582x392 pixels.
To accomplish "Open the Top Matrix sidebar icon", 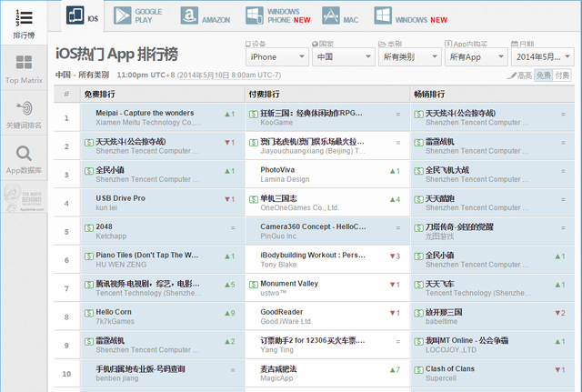I will pos(24,69).
